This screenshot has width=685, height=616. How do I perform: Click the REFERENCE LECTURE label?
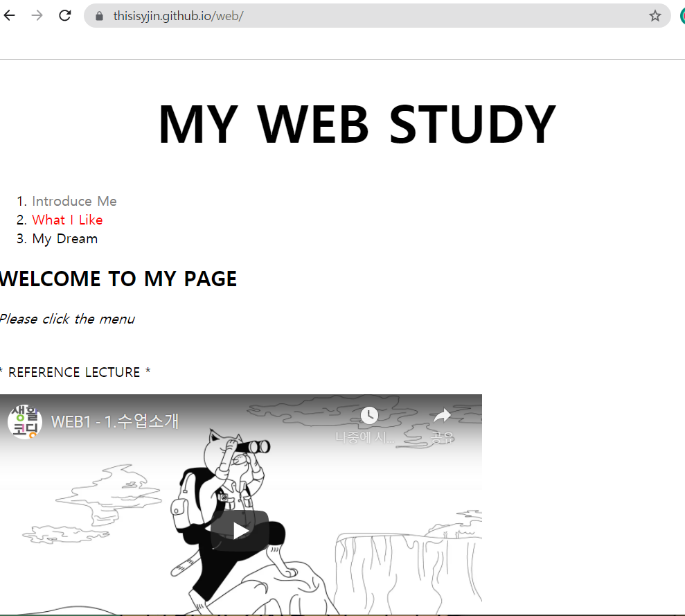point(74,373)
